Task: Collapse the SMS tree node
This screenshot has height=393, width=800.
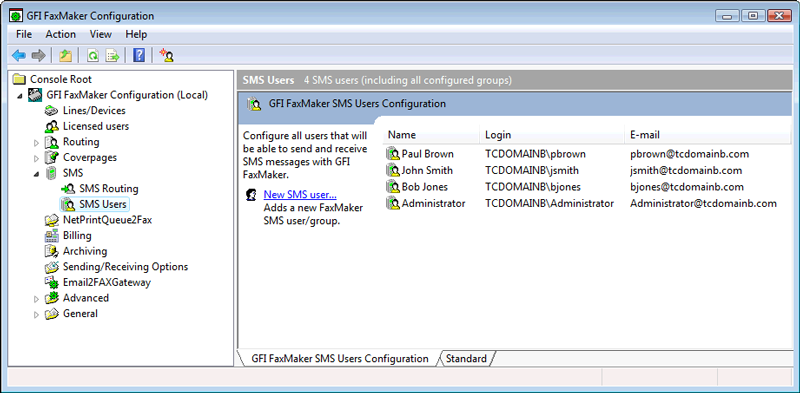Action: click(36, 174)
